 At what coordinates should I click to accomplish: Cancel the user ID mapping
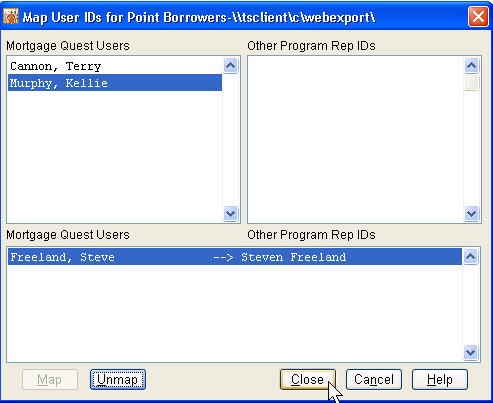[x=374, y=379]
